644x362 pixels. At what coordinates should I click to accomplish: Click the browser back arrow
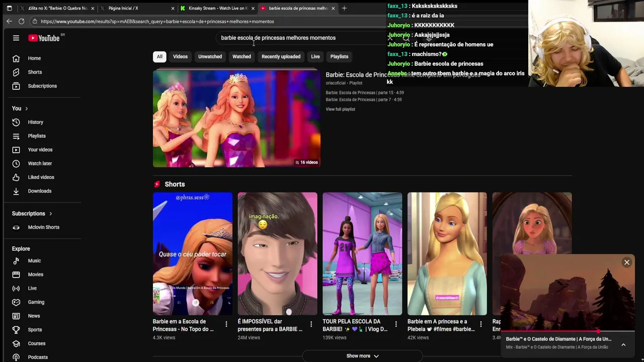click(9, 21)
